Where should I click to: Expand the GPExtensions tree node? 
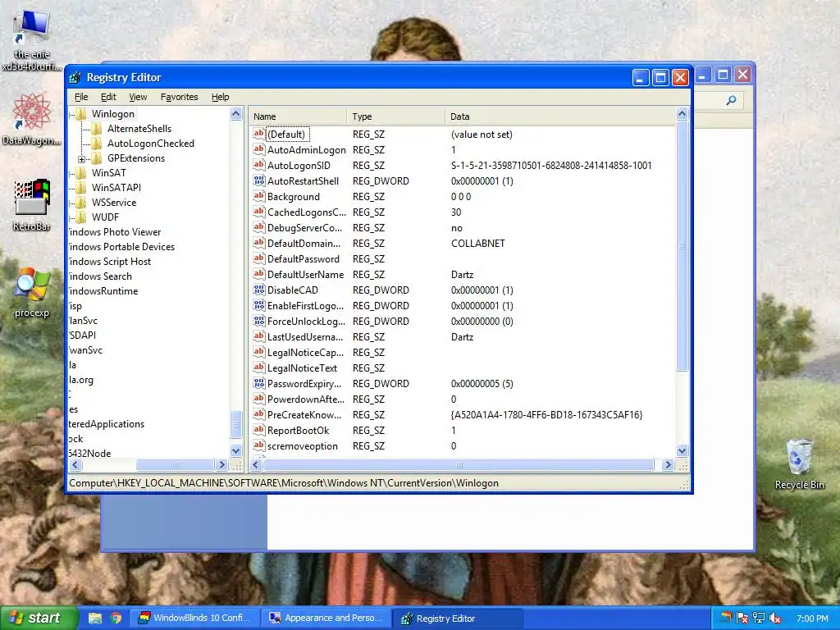coord(81,158)
